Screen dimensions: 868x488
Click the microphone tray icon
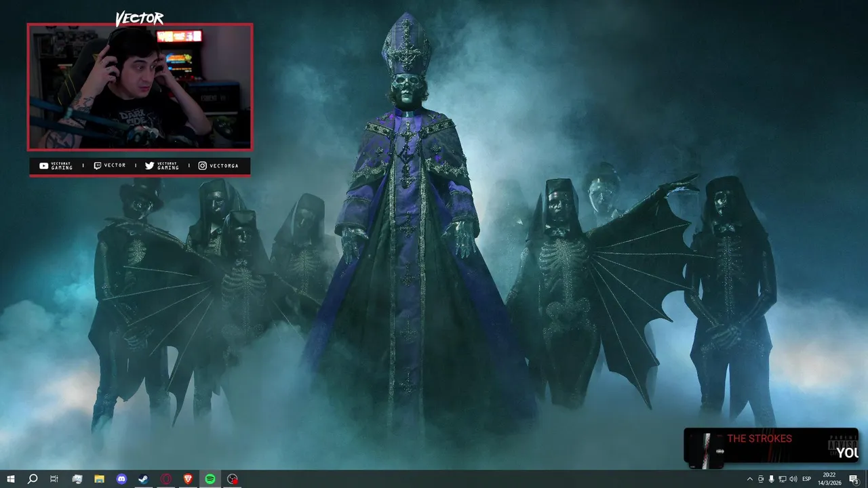pos(772,479)
